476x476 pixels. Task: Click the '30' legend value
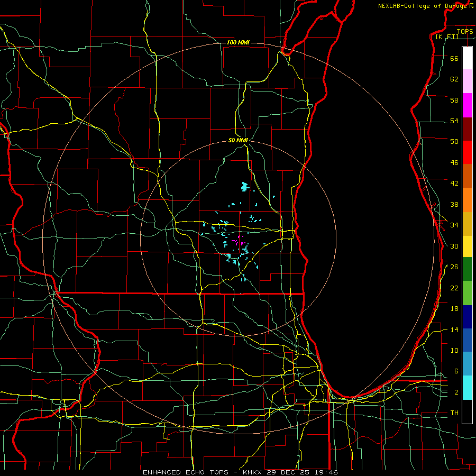[x=454, y=246]
